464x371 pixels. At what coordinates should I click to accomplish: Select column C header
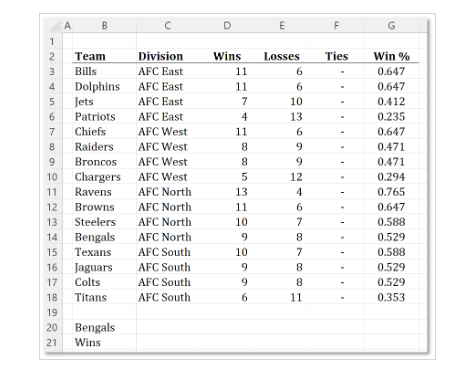tap(168, 26)
